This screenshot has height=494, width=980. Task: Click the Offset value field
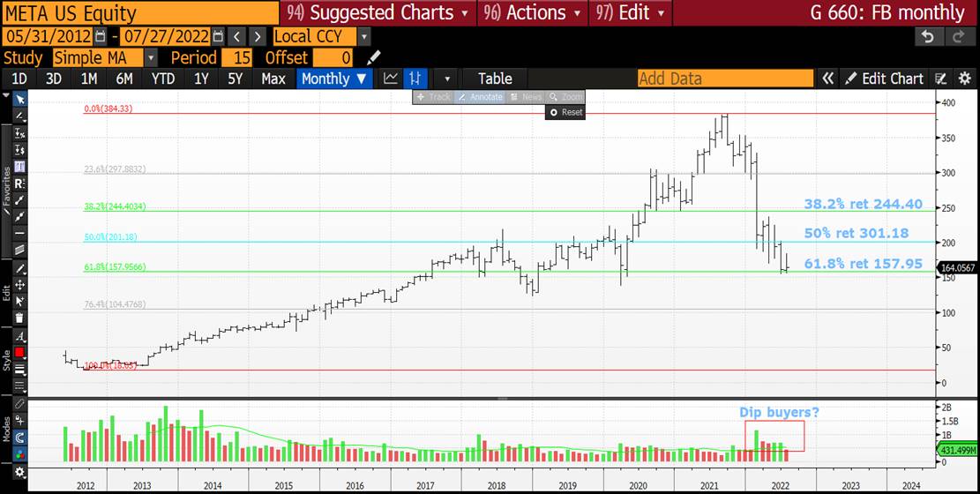tap(333, 58)
